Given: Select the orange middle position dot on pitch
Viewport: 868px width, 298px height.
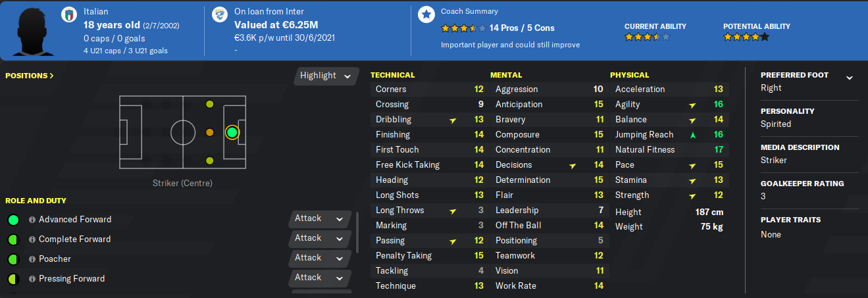Looking at the screenshot, I should click(209, 132).
